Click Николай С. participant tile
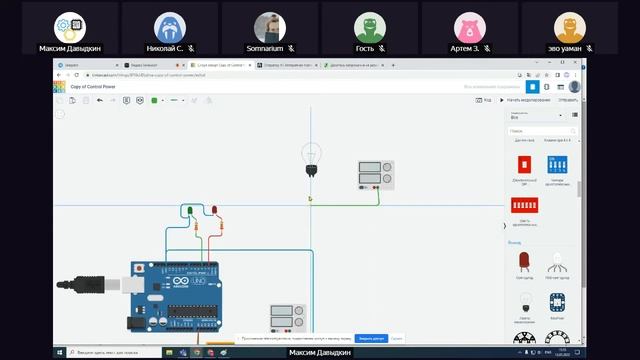 pyautogui.click(x=170, y=28)
